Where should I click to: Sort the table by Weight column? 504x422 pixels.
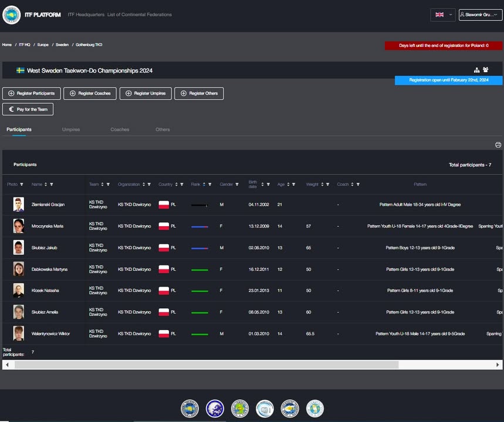322,185
